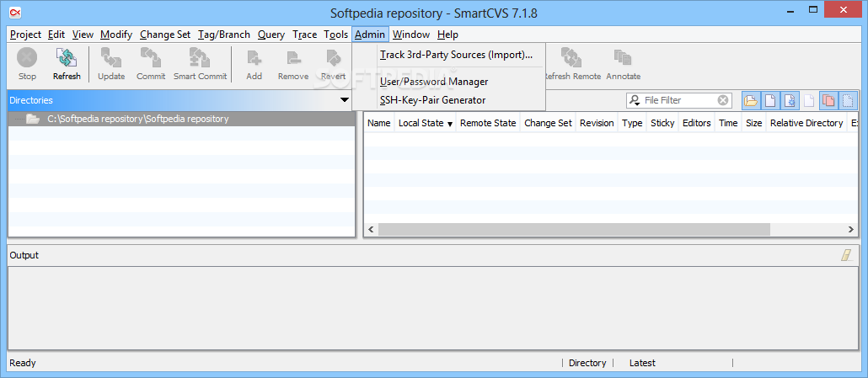Toggle the plain file filter button
The height and width of the screenshot is (378, 868).
click(x=770, y=100)
